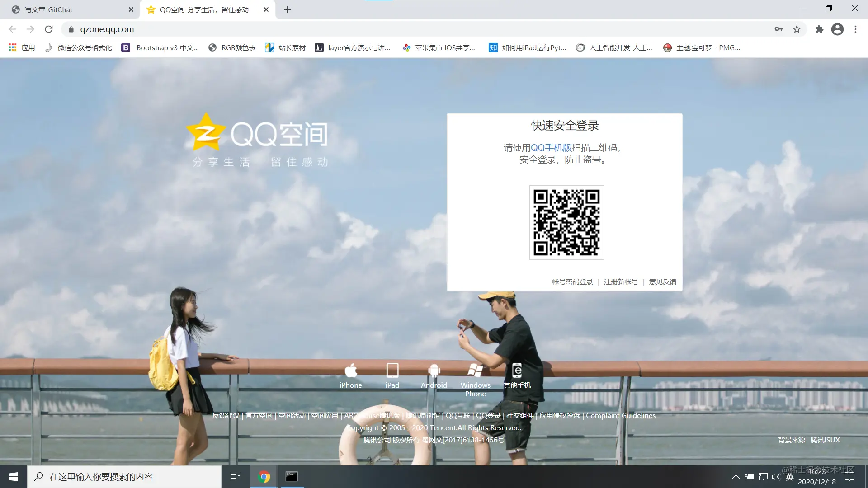Open 腾讯原创馆 footer link
868x488 pixels.
point(423,416)
